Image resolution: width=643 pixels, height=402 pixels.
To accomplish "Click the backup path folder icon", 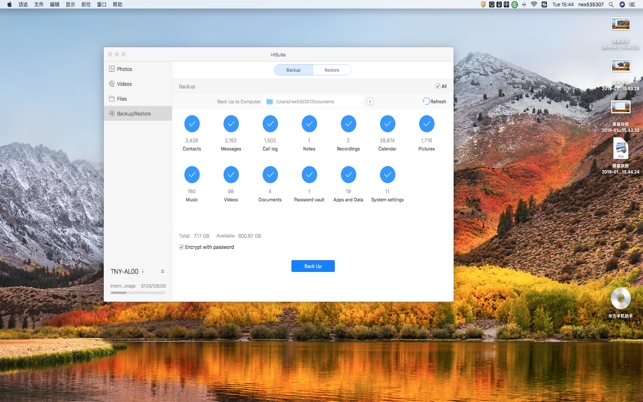I will [x=270, y=102].
